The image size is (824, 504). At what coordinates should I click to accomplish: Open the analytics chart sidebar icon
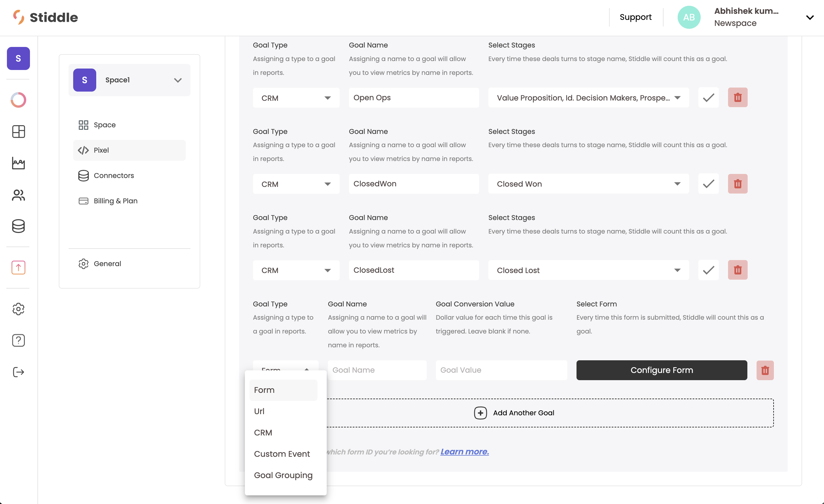(18, 163)
